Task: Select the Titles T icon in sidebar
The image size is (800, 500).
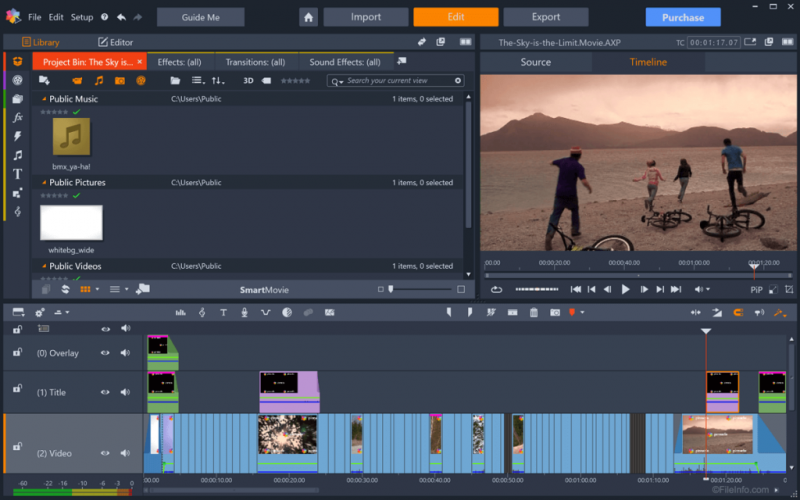Action: (x=17, y=174)
